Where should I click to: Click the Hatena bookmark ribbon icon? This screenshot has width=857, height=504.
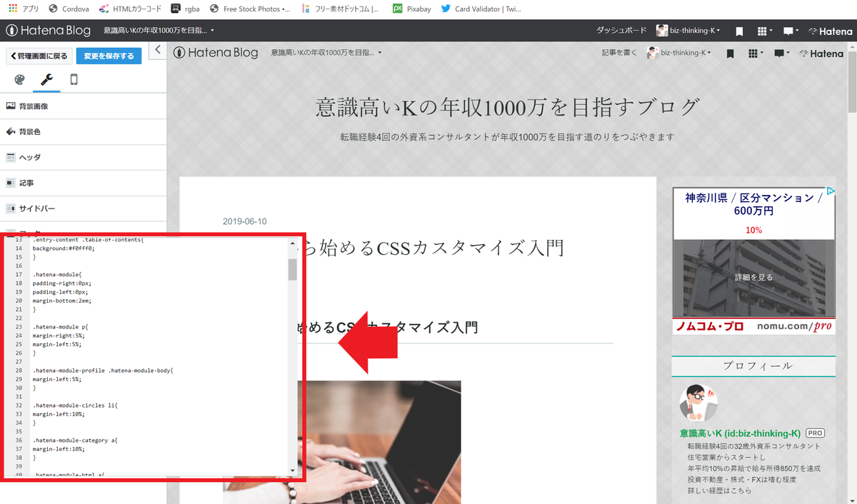pos(738,31)
